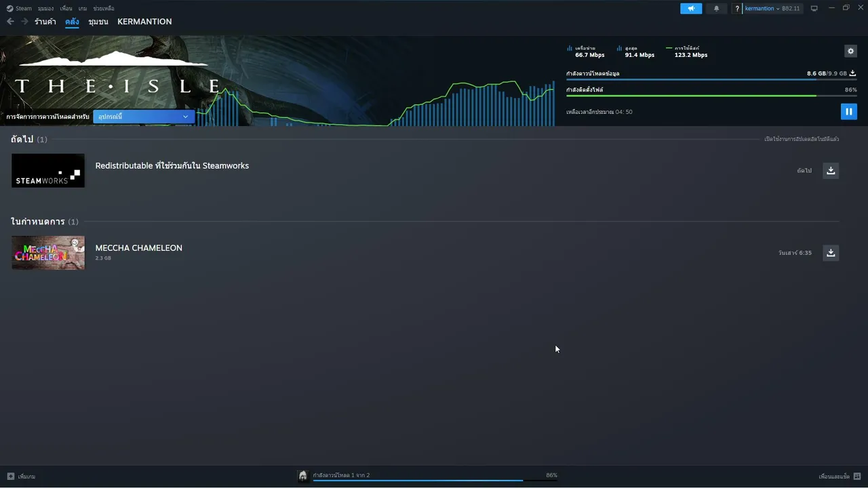Click the 91.4 Mbps peak speed
The image size is (868, 488).
pos(639,55)
